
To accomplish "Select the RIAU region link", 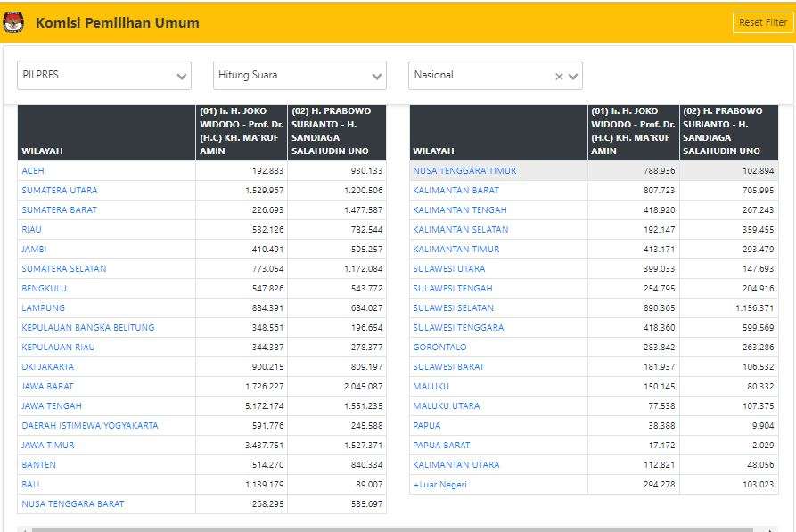I will coord(31,229).
